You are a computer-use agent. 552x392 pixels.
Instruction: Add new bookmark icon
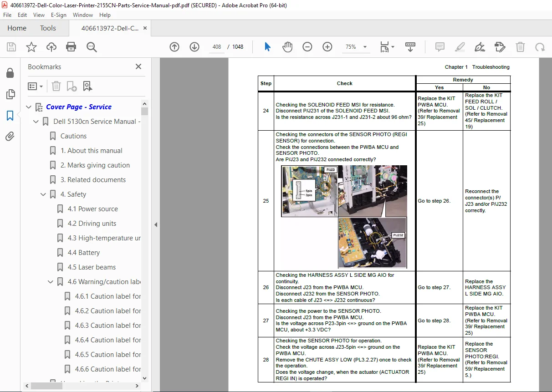coord(72,86)
